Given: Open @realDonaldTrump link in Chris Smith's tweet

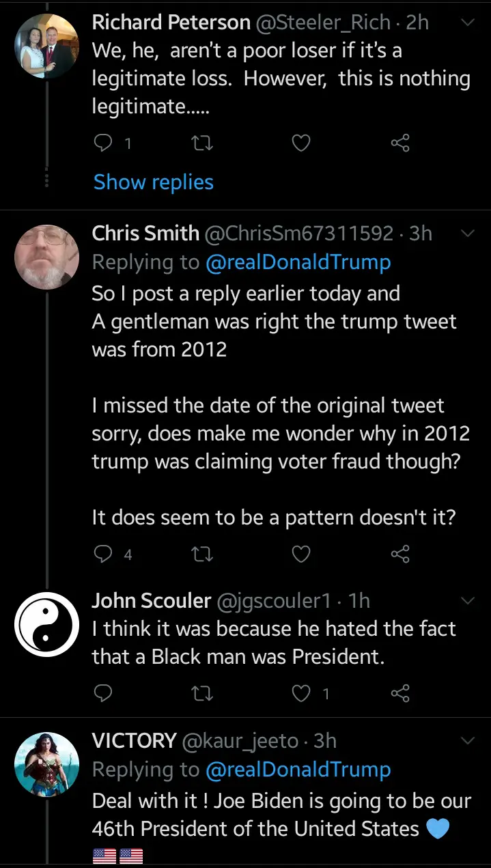Looking at the screenshot, I should (x=298, y=262).
